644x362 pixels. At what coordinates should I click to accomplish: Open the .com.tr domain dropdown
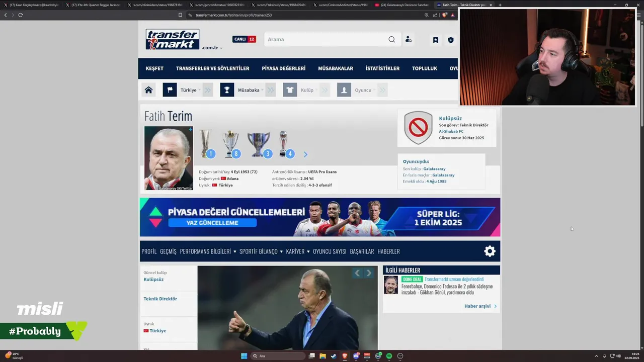coord(212,48)
